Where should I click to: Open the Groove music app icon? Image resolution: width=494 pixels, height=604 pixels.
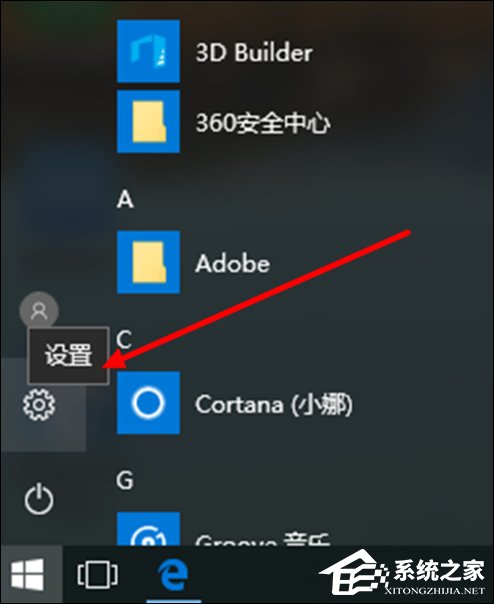pos(148,528)
